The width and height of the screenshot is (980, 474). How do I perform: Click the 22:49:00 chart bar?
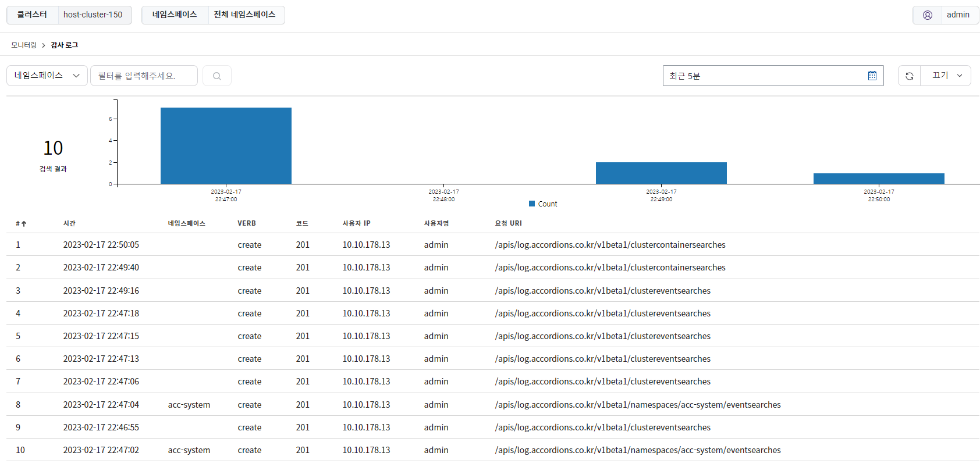[x=661, y=173]
